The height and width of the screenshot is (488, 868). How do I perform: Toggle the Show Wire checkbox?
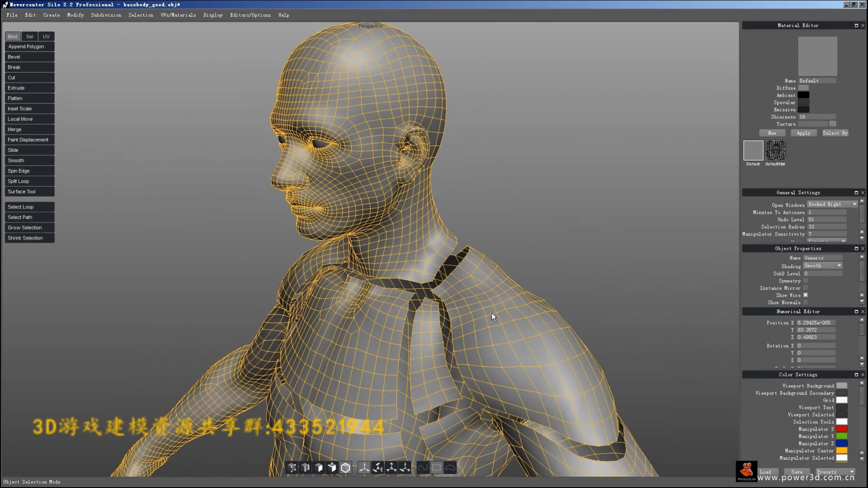pos(806,295)
